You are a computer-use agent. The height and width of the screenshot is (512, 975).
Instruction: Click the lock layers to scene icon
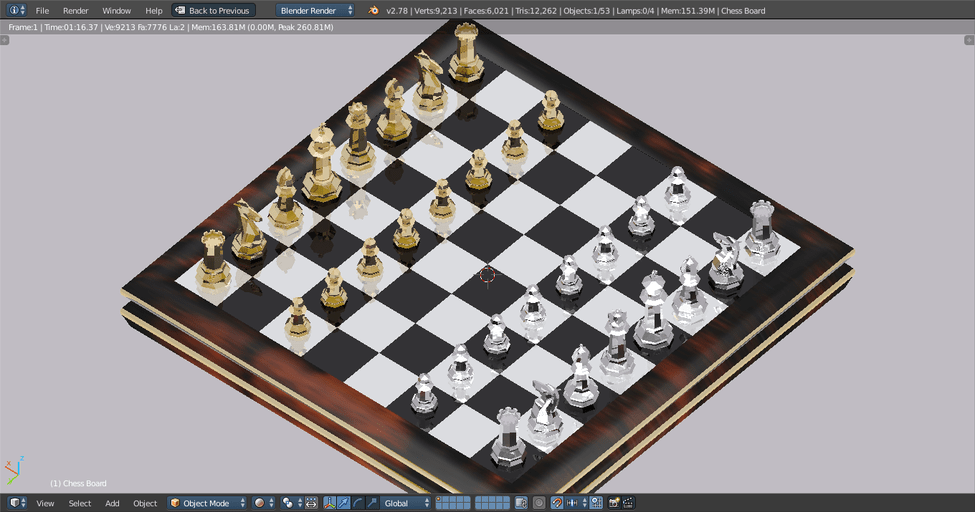(x=521, y=503)
